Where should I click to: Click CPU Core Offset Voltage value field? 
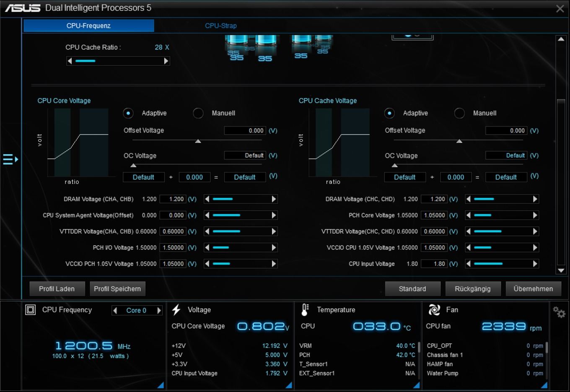click(x=245, y=131)
